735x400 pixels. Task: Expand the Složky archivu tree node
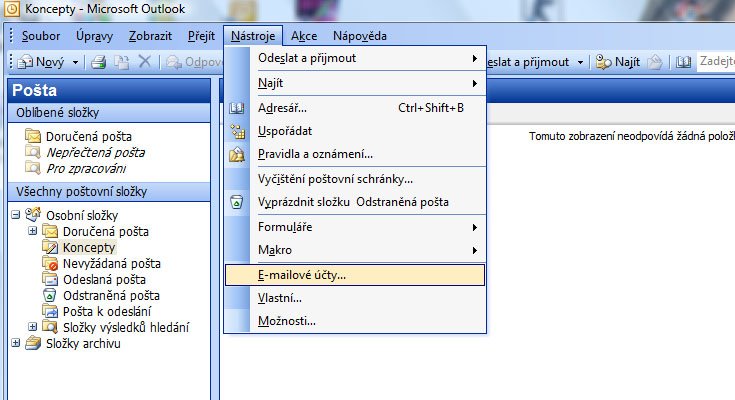coord(15,343)
